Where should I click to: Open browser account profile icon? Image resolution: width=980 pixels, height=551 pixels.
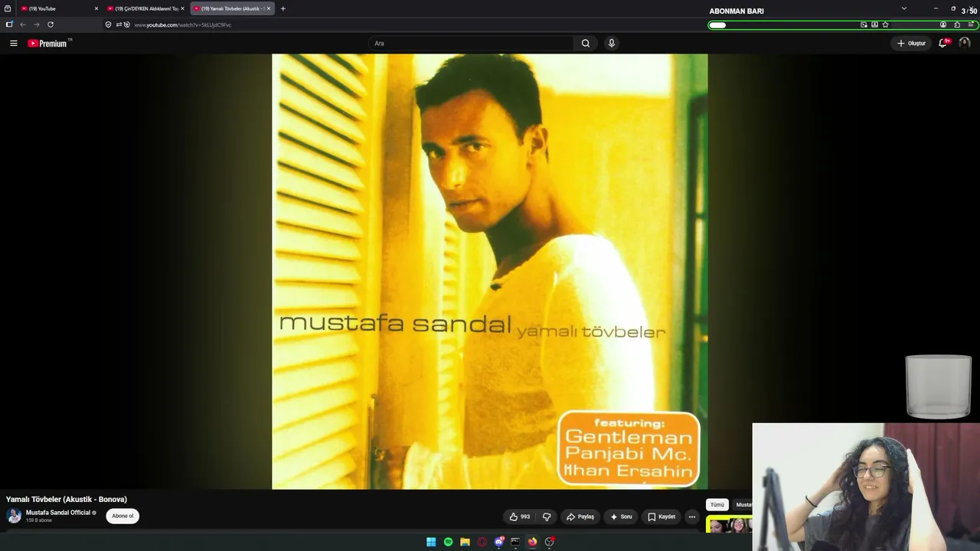pyautogui.click(x=943, y=24)
